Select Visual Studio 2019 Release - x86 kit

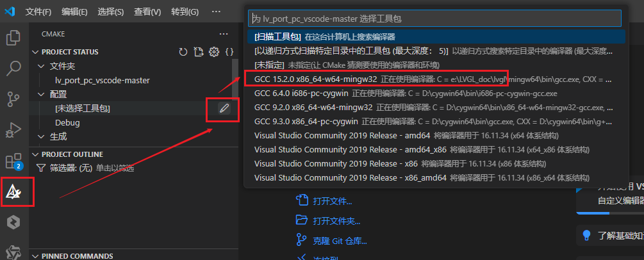436,163
